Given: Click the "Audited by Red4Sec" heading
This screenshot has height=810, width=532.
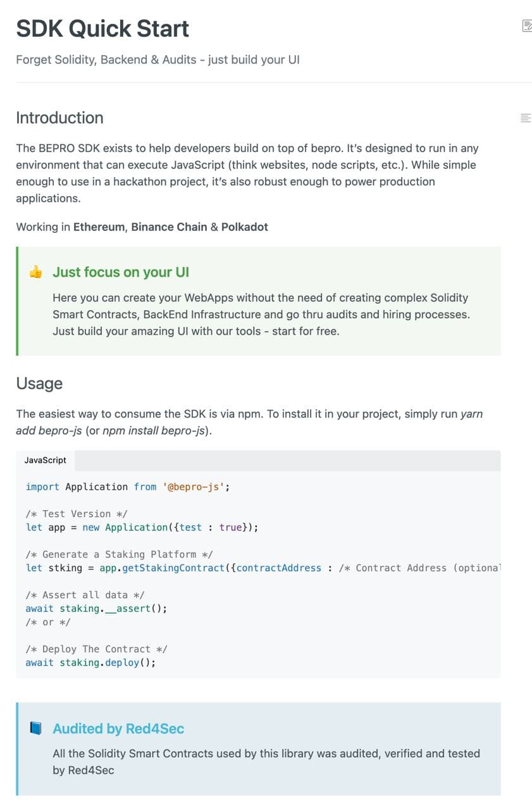Looking at the screenshot, I should [118, 728].
